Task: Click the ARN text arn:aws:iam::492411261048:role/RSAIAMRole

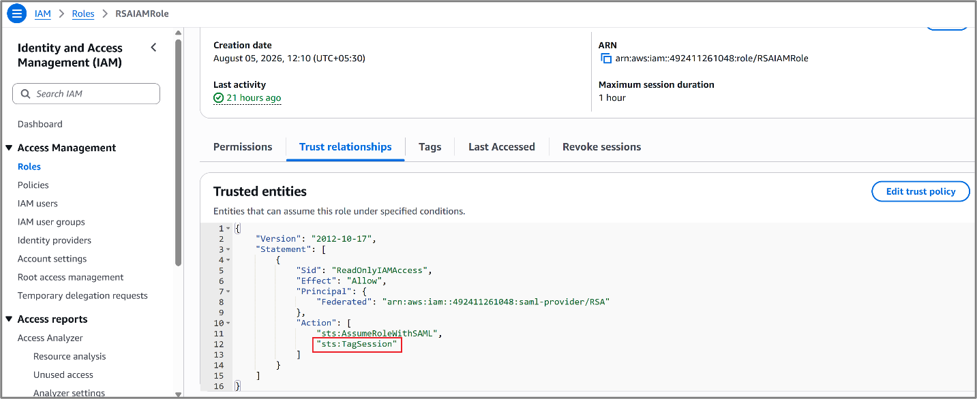Action: [x=712, y=59]
